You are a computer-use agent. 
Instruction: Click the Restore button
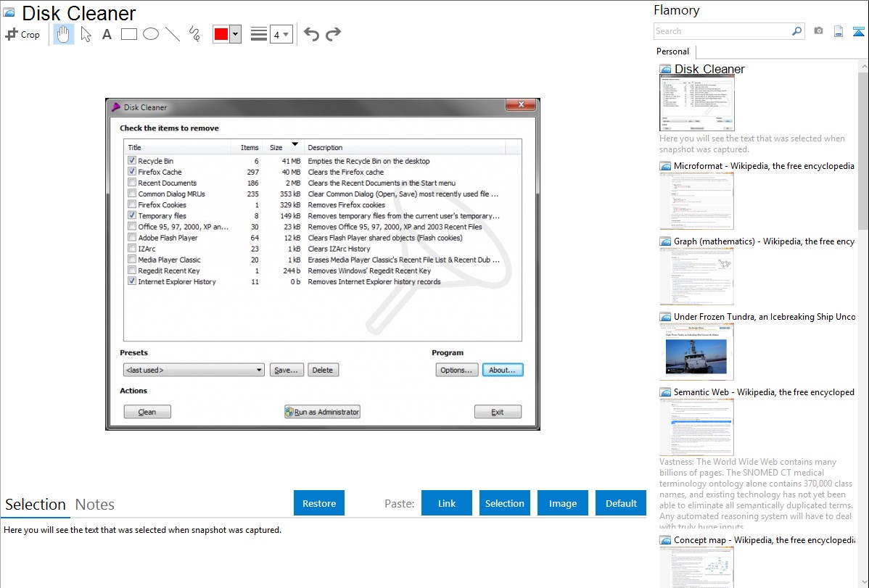click(x=319, y=503)
